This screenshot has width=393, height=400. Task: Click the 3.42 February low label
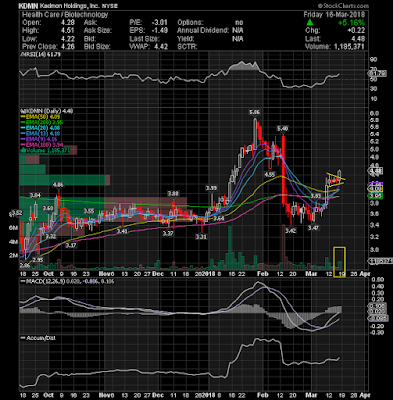coord(291,230)
